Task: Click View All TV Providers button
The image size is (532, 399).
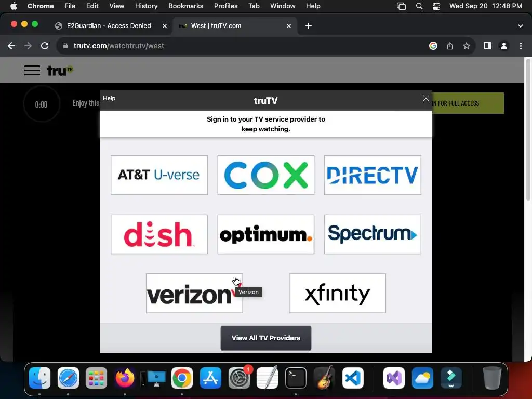Action: coord(265,338)
